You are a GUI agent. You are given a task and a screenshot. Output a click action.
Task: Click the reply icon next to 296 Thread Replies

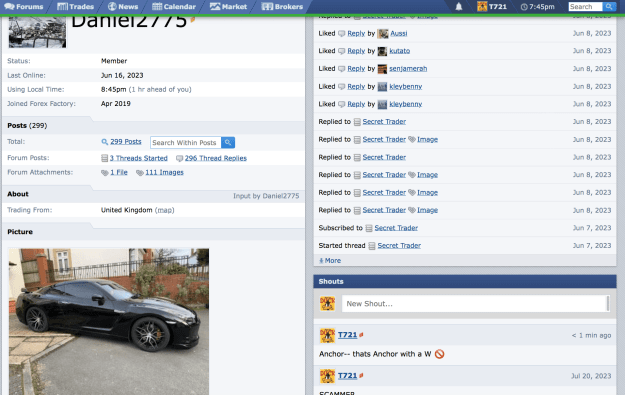click(179, 159)
